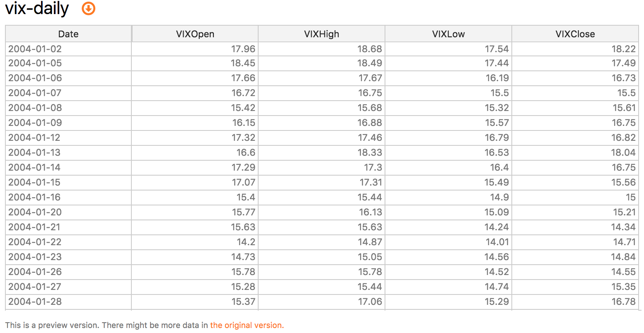
Task: Click VIXOpen value 14.2
Action: [246, 242]
